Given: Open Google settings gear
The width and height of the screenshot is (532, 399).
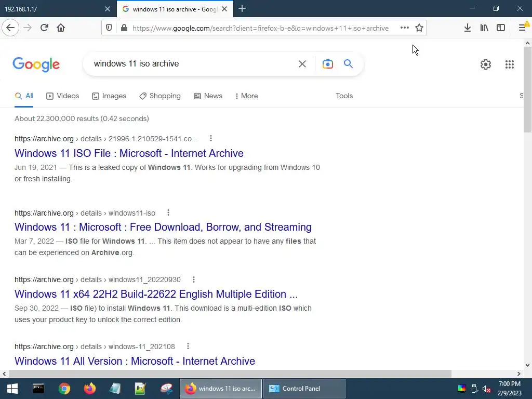Looking at the screenshot, I should pos(486,64).
